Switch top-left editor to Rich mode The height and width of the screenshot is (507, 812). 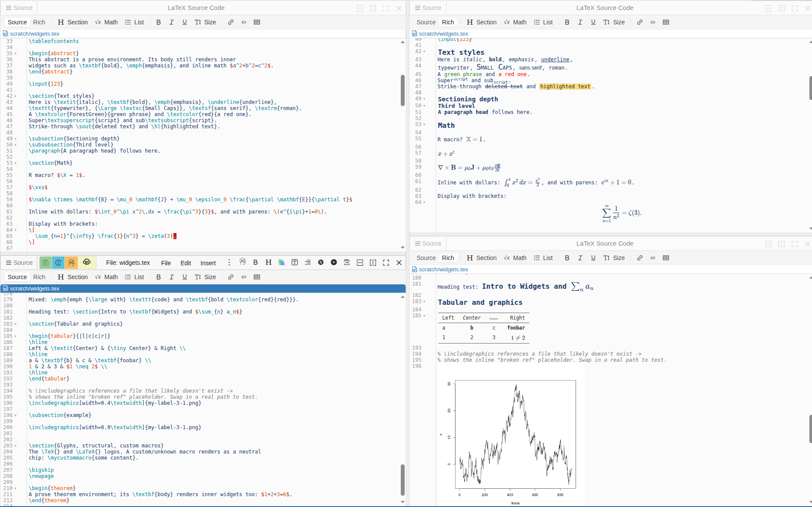tap(39, 22)
